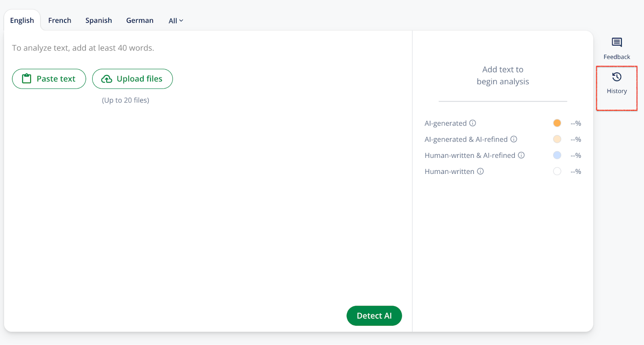Click the cloud upload icon
Screen dimensions: 644x345
[x=107, y=79]
